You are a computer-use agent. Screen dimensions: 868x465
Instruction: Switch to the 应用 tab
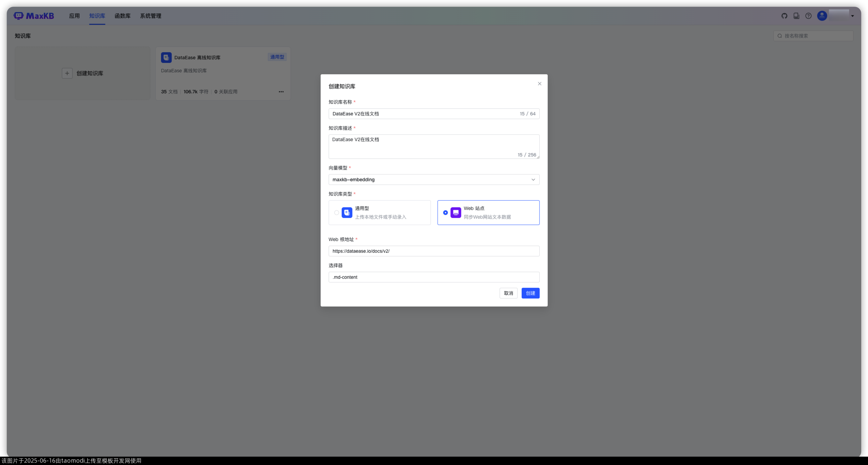coord(74,16)
